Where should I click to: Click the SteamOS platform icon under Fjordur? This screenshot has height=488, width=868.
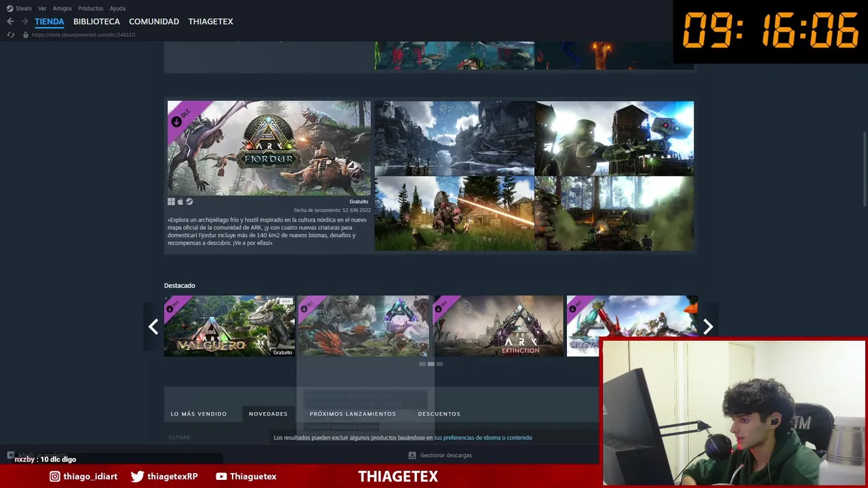point(189,201)
